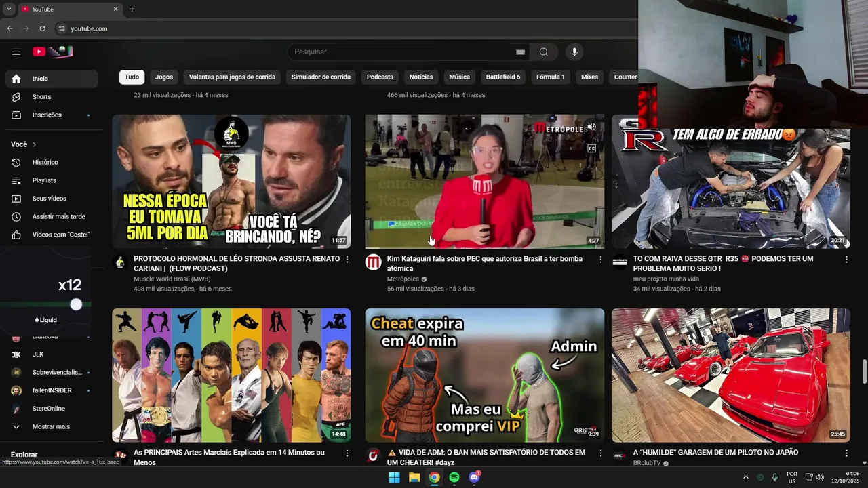Open browser tab search dropdown
The image size is (868, 488).
point(9,9)
